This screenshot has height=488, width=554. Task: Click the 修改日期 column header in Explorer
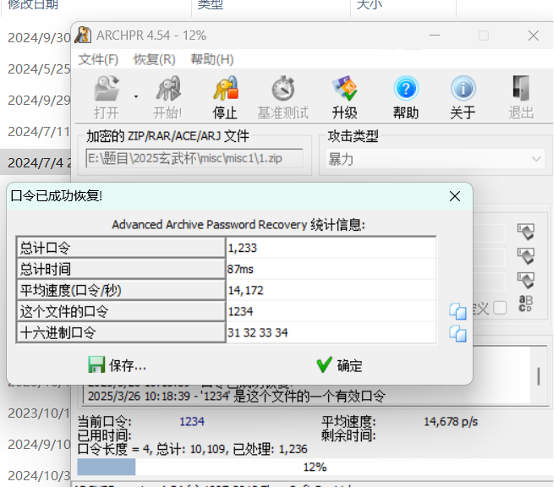pyautogui.click(x=33, y=5)
